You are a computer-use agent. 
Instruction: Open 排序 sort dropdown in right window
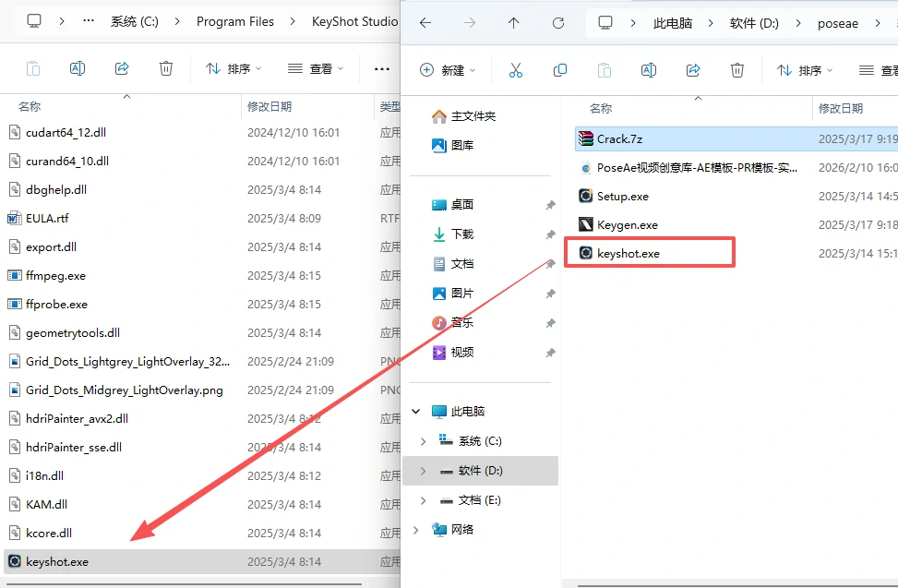pos(805,70)
